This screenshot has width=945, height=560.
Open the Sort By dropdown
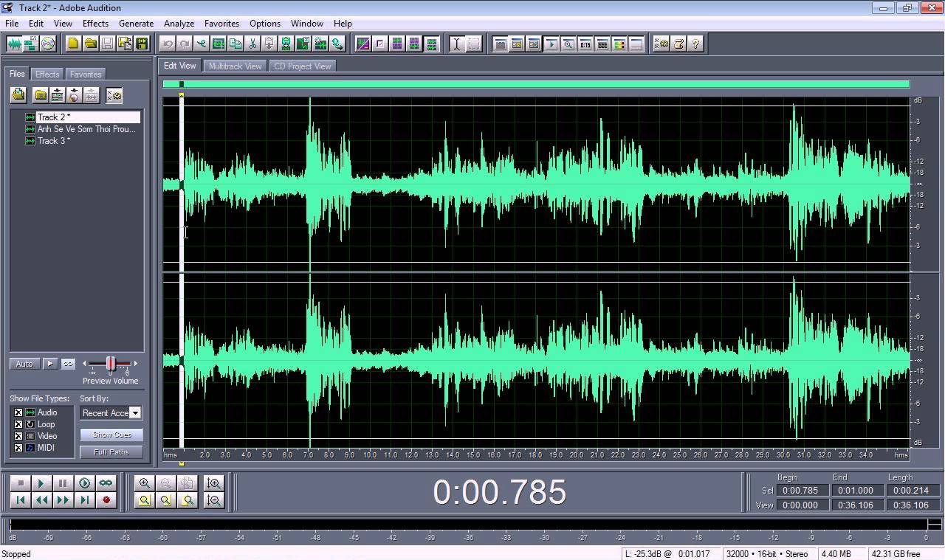tap(135, 413)
